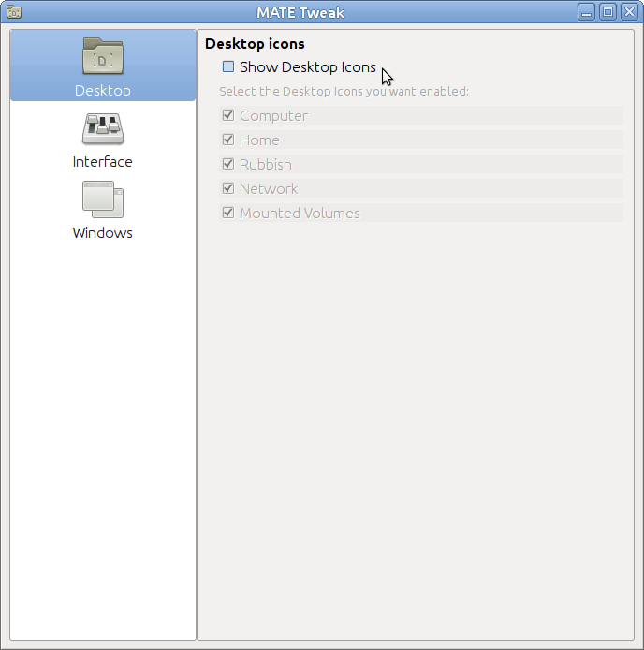The image size is (644, 650).
Task: Toggle the Computer checkbox
Action: point(228,115)
